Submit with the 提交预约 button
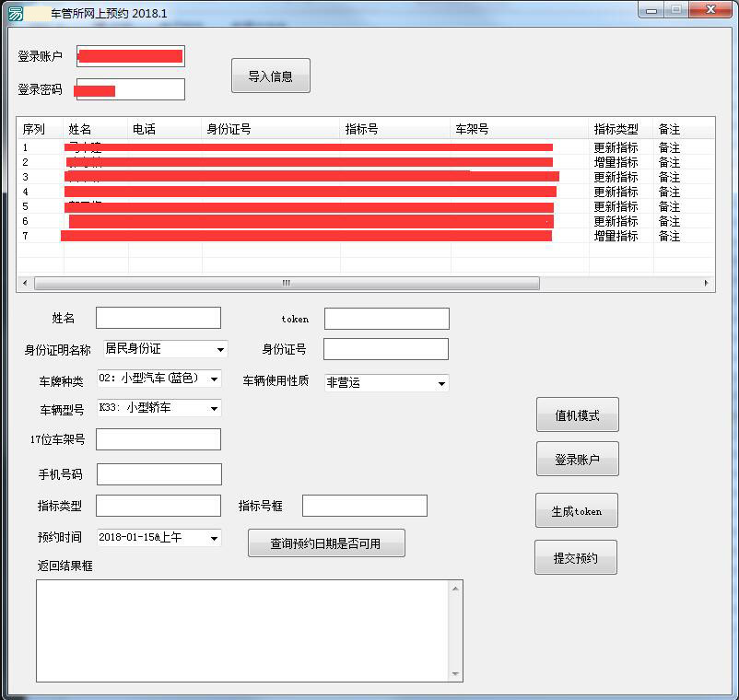739x700 pixels. [x=575, y=558]
